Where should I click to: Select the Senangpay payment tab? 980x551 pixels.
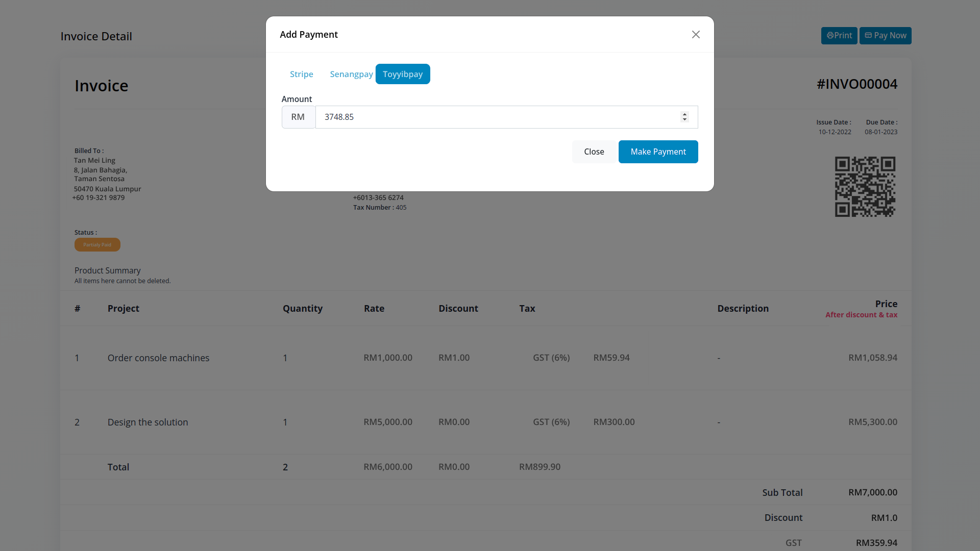pos(351,74)
